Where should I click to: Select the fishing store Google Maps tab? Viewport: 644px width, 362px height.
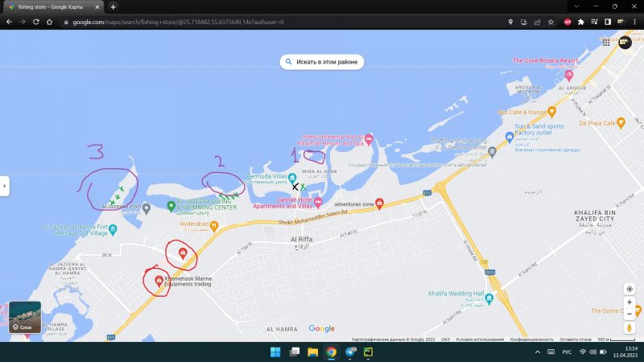[52, 6]
